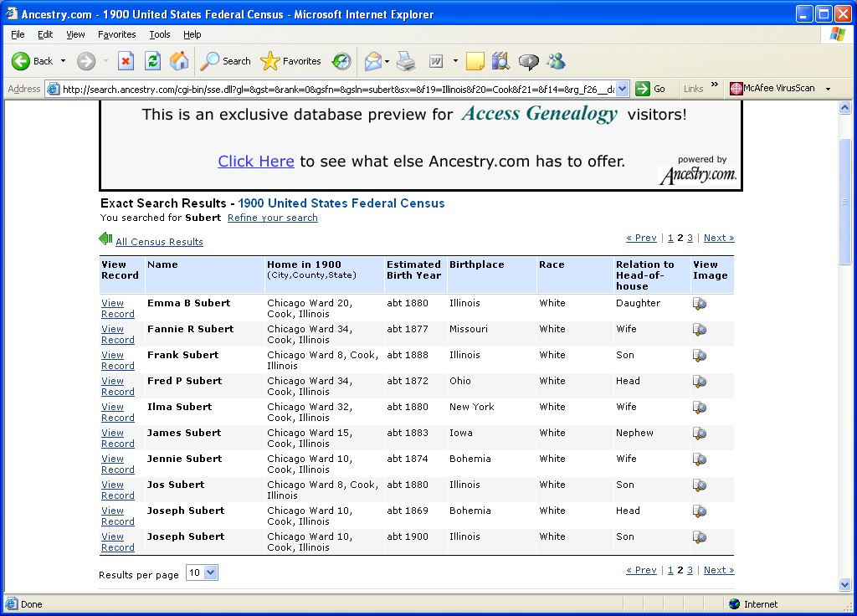Viewport: 857px width, 616px height.
Task: Go back with the Back arrow button
Action: click(x=33, y=61)
